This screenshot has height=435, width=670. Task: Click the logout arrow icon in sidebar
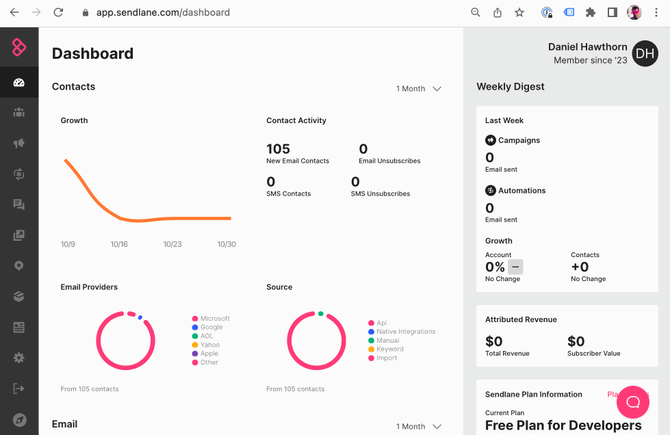[x=19, y=388]
